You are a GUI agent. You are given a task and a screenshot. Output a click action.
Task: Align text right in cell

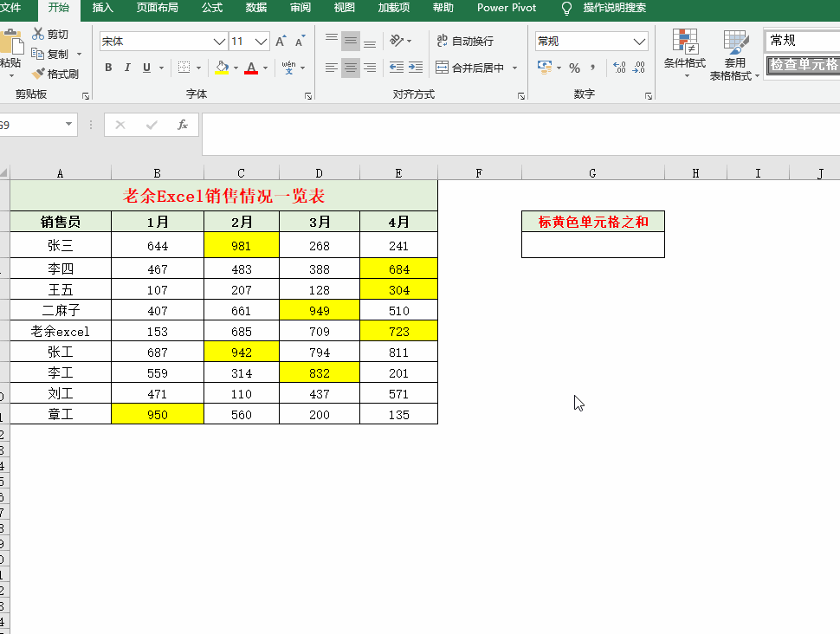pyautogui.click(x=370, y=68)
